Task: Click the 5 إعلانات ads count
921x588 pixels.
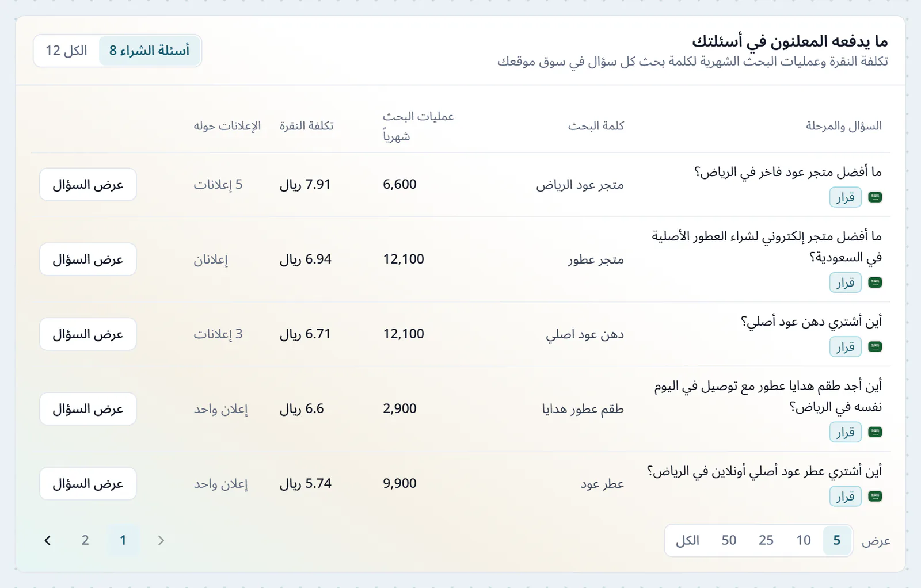Action: (218, 185)
